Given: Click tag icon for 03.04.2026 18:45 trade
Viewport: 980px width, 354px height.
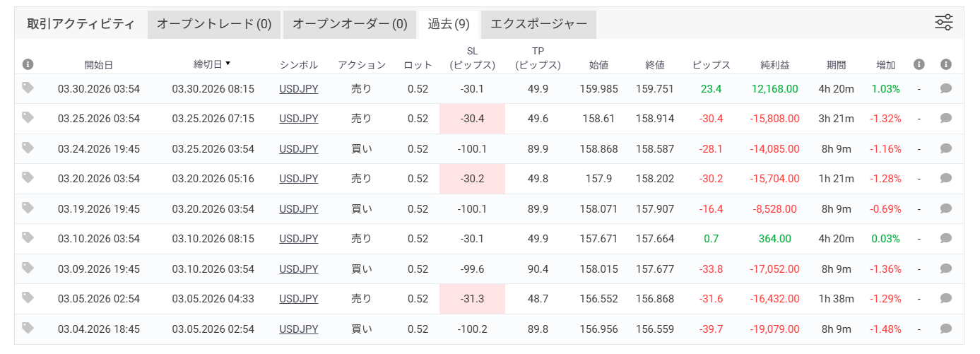Looking at the screenshot, I should click(28, 328).
